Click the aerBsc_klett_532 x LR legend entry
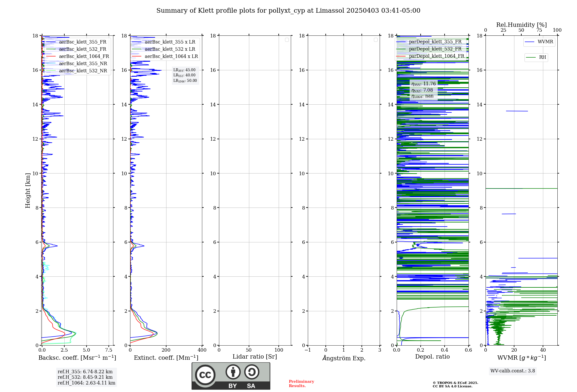The height and width of the screenshot is (392, 577). pyautogui.click(x=170, y=49)
